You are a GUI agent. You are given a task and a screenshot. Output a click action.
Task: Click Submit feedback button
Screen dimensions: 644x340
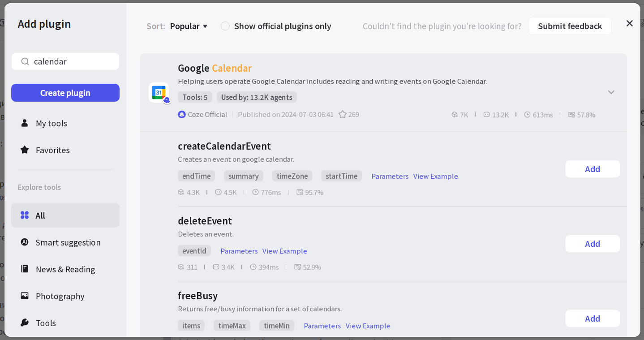[x=570, y=26]
